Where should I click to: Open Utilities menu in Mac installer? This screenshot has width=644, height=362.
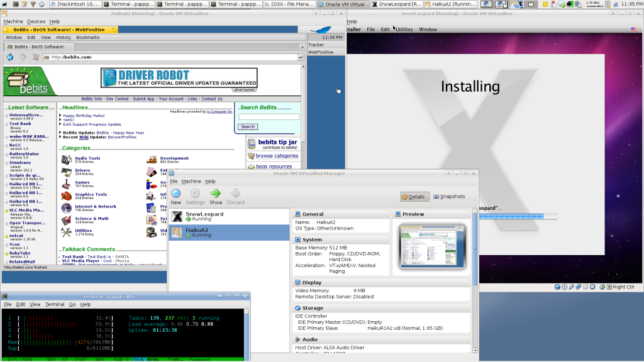(x=404, y=30)
